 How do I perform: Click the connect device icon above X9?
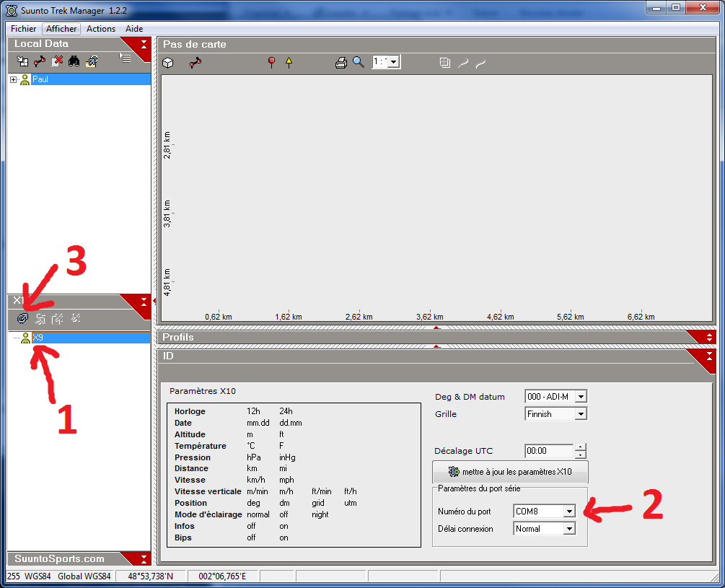pos(22,318)
